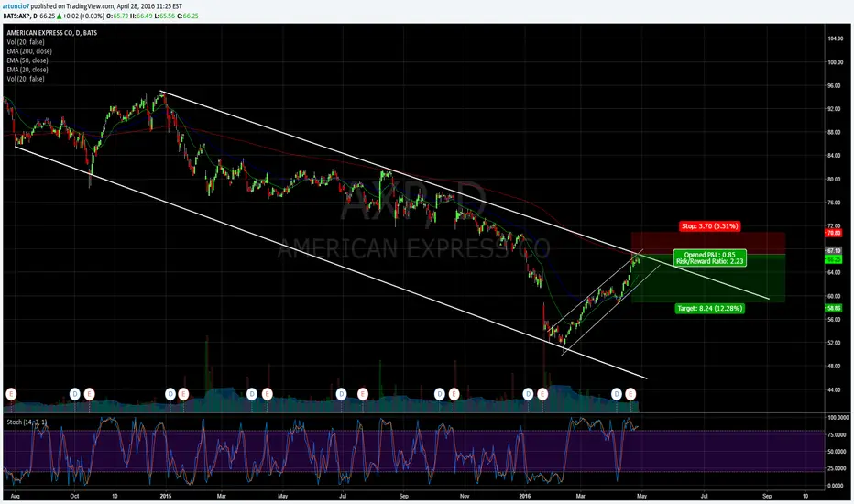Viewport: 854px width, 504px height.
Task: Select the Stoch (14, 3, 1) indicator label
Action: click(27, 422)
